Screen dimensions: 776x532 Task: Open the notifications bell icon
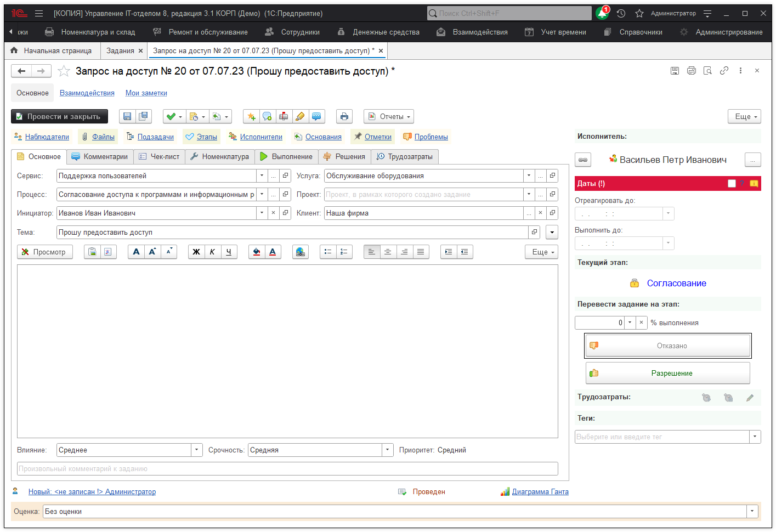tap(602, 13)
